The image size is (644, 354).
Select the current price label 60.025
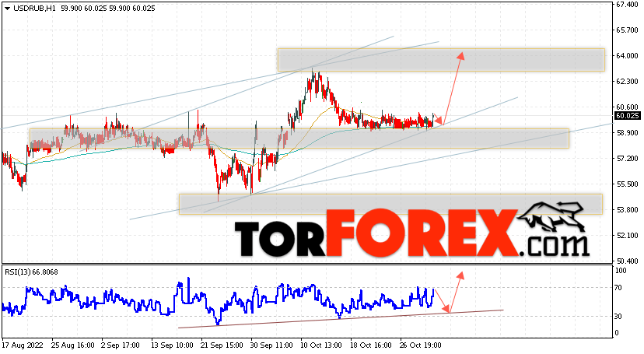(x=628, y=116)
